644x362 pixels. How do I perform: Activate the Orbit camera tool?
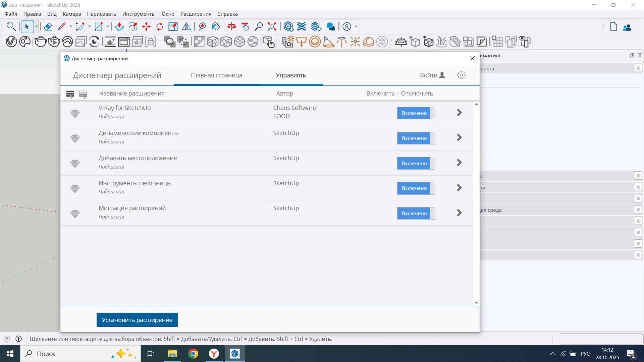[231, 26]
